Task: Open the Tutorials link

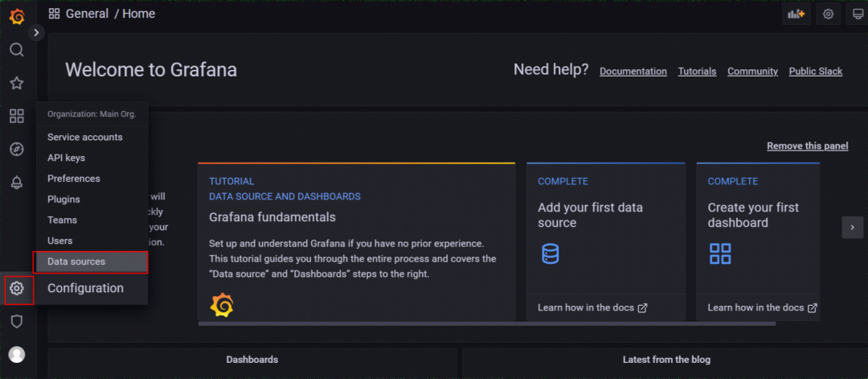Action: (697, 72)
